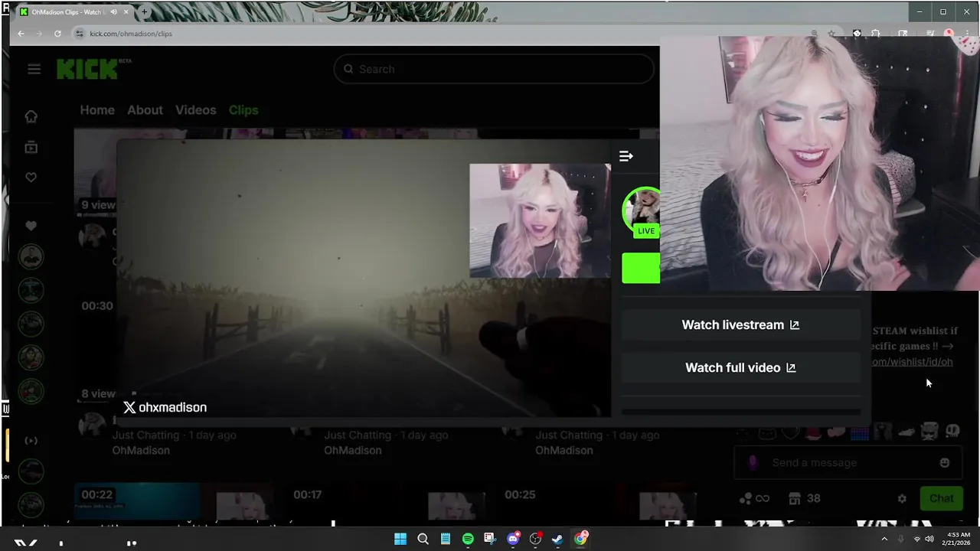The image size is (980, 551).
Task: Open the emoji picker in the chat box
Action: [945, 462]
